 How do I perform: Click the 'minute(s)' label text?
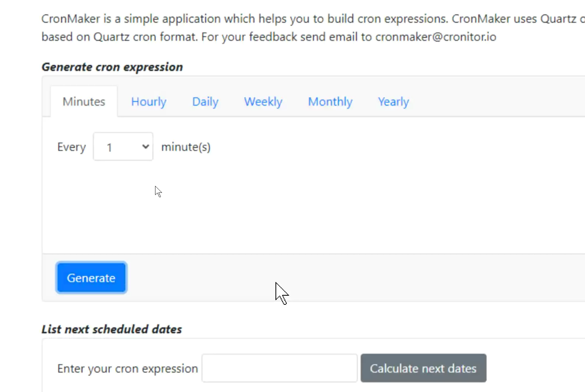[186, 147]
